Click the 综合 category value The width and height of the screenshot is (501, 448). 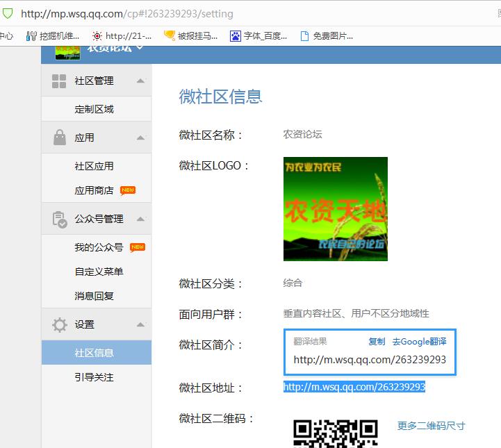tap(293, 283)
